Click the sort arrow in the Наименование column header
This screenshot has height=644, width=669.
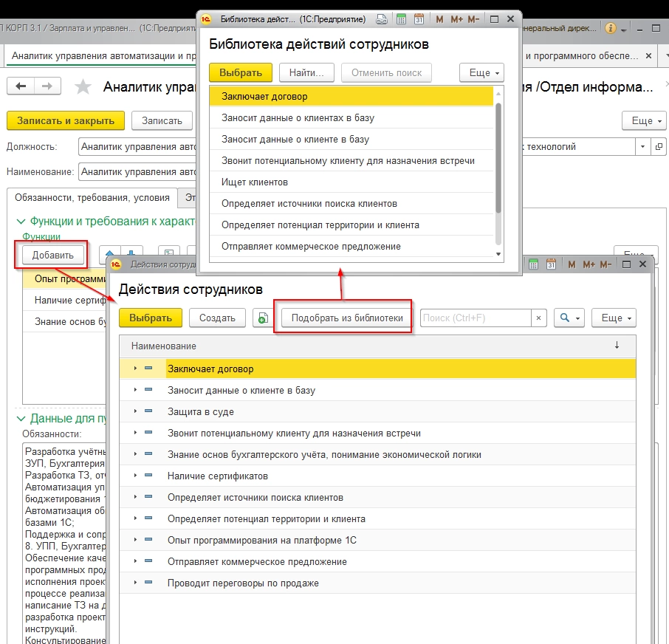pos(617,345)
